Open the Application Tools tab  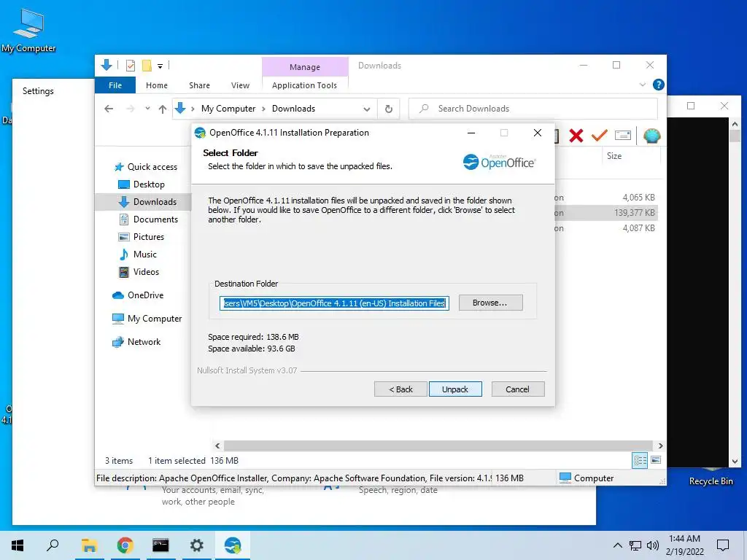pyautogui.click(x=304, y=85)
